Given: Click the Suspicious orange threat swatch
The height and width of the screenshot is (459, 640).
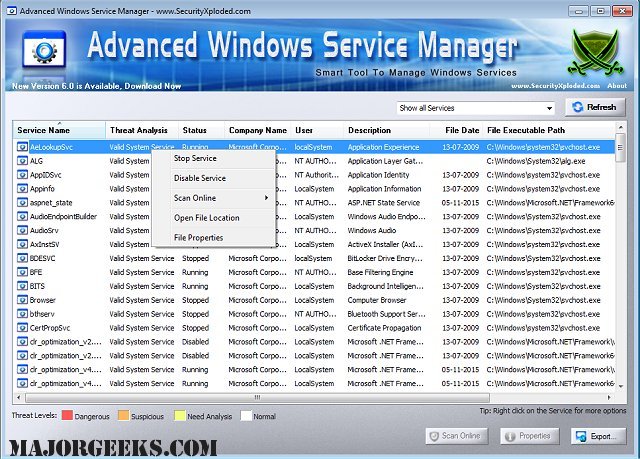Looking at the screenshot, I should coord(123,416).
